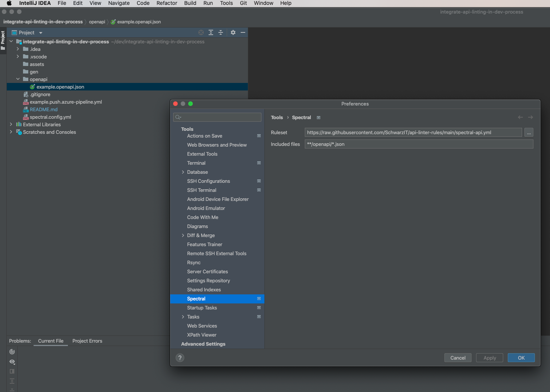Open the Git menu
The width and height of the screenshot is (550, 392).
243,3
